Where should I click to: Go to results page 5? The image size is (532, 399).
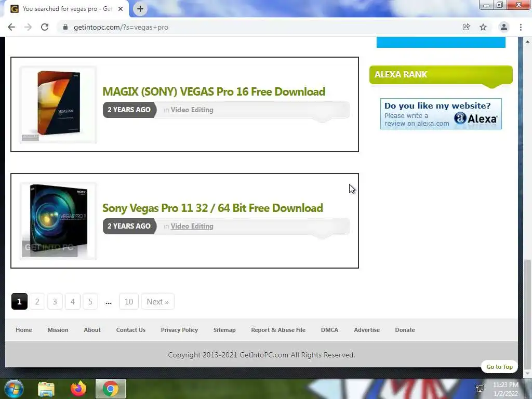coord(90,301)
